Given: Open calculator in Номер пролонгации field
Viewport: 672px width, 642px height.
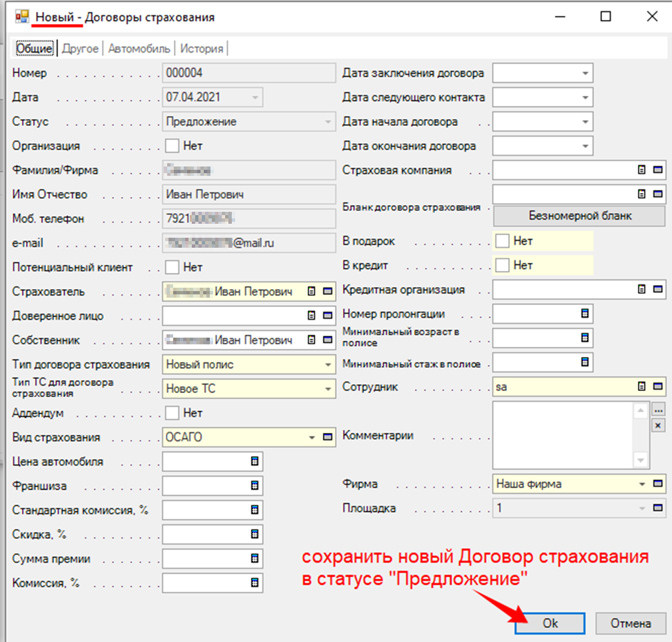Looking at the screenshot, I should tap(585, 314).
